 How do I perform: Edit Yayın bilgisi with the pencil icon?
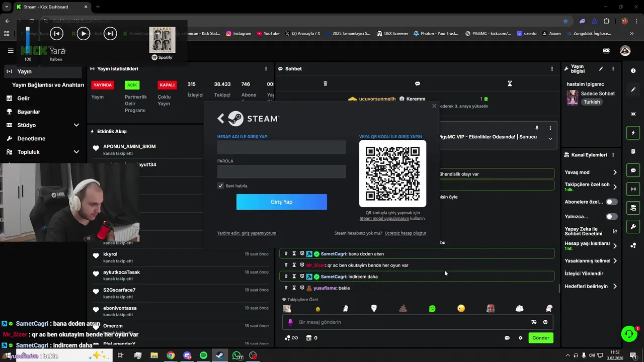tap(601, 69)
